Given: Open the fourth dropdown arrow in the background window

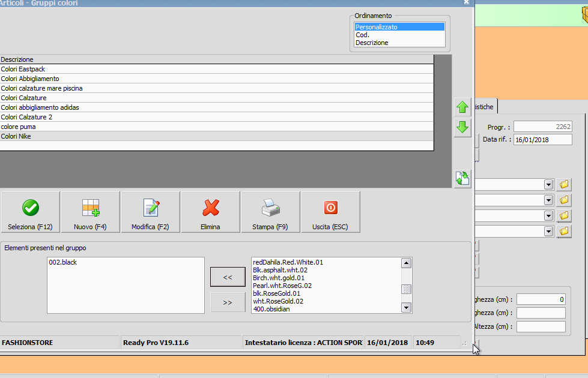Looking at the screenshot, I should tap(548, 232).
